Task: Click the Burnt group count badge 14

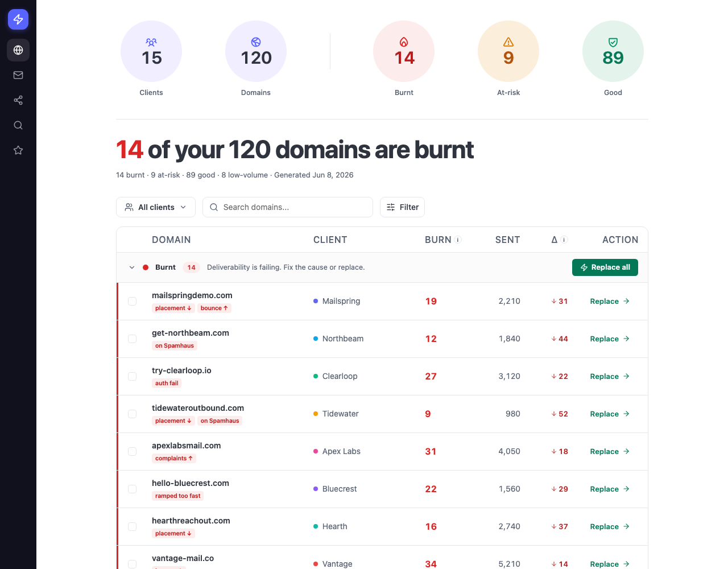Action: (192, 267)
